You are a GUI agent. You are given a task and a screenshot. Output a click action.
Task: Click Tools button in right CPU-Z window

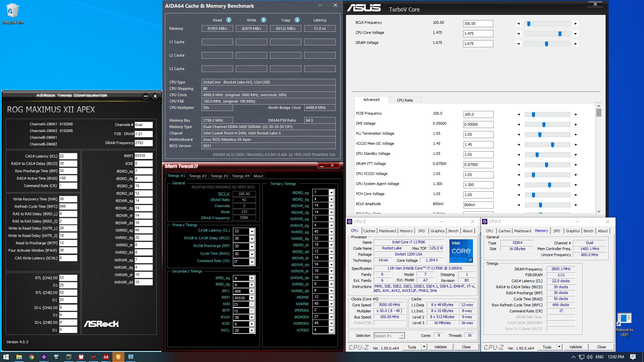click(547, 347)
